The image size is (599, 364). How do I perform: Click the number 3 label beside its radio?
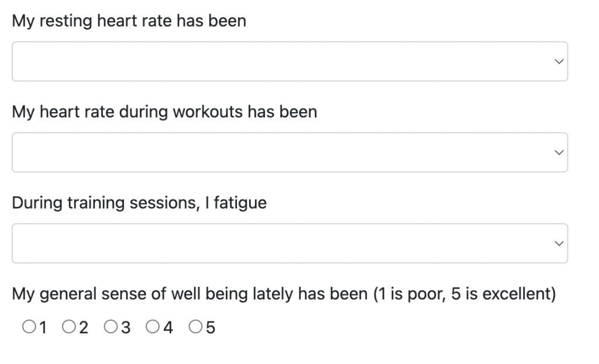pyautogui.click(x=126, y=328)
